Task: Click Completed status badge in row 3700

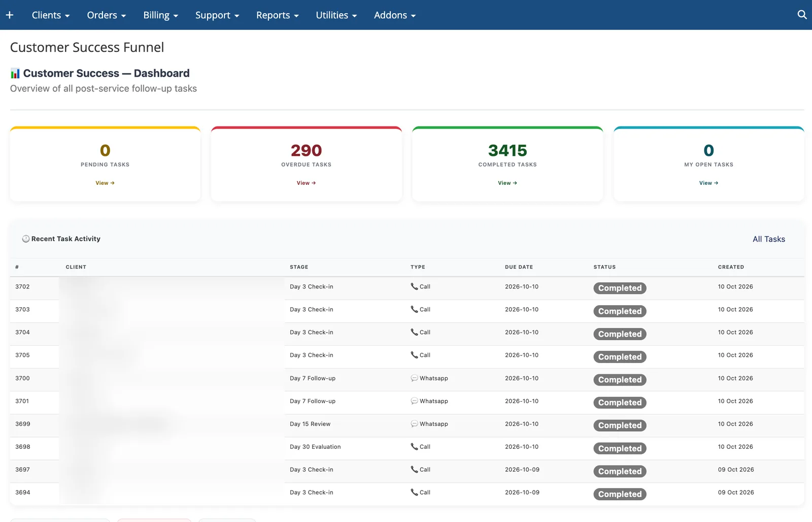Action: click(620, 380)
